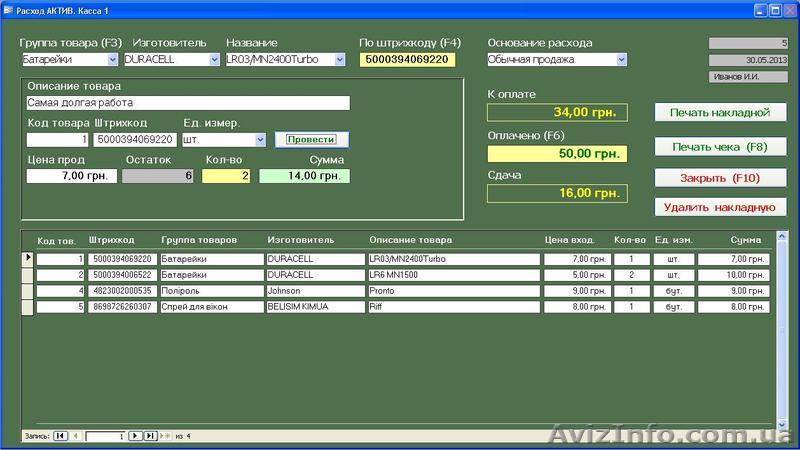Screen dimensions: 800x450
Task: Click the Кол-во quantity field
Action: 226,176
